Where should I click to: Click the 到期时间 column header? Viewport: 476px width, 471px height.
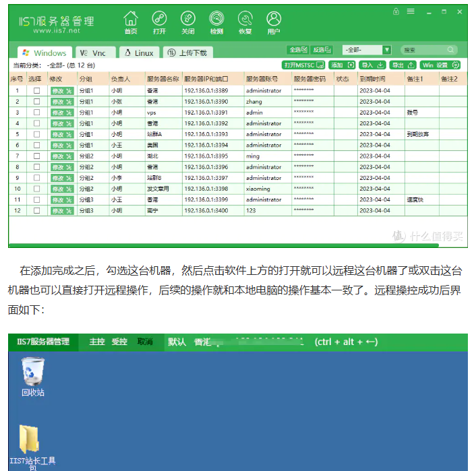(x=381, y=79)
